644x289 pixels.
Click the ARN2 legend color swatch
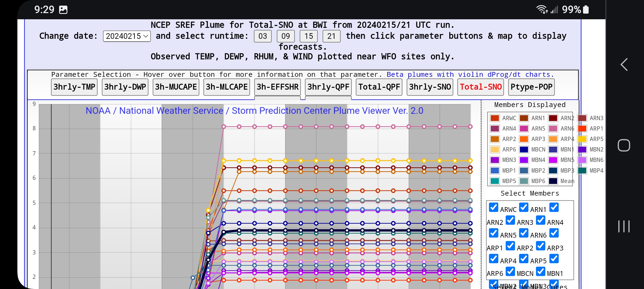pos(553,118)
